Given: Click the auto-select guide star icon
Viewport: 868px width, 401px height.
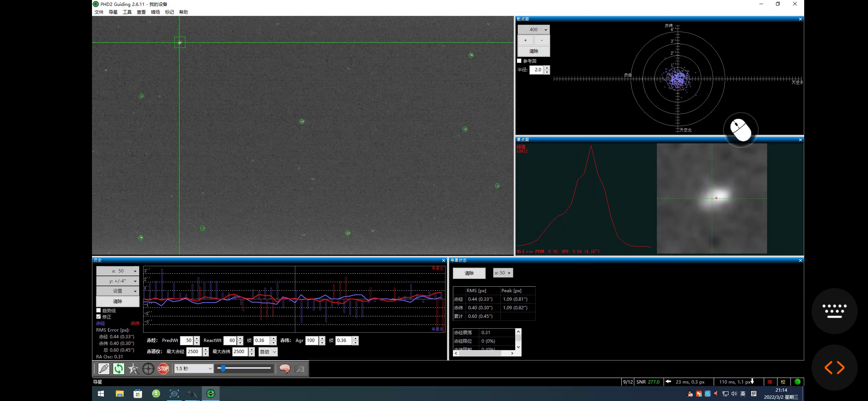Looking at the screenshot, I should coord(134,369).
